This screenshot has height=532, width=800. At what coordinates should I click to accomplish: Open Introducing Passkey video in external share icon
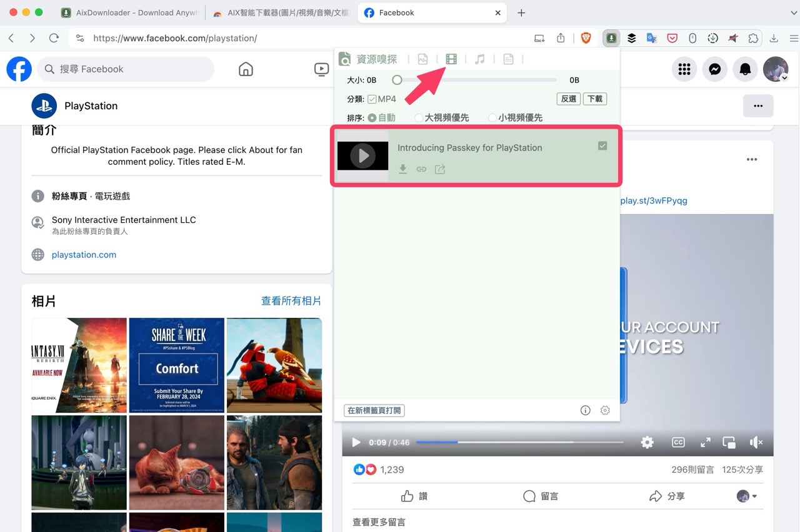click(440, 169)
